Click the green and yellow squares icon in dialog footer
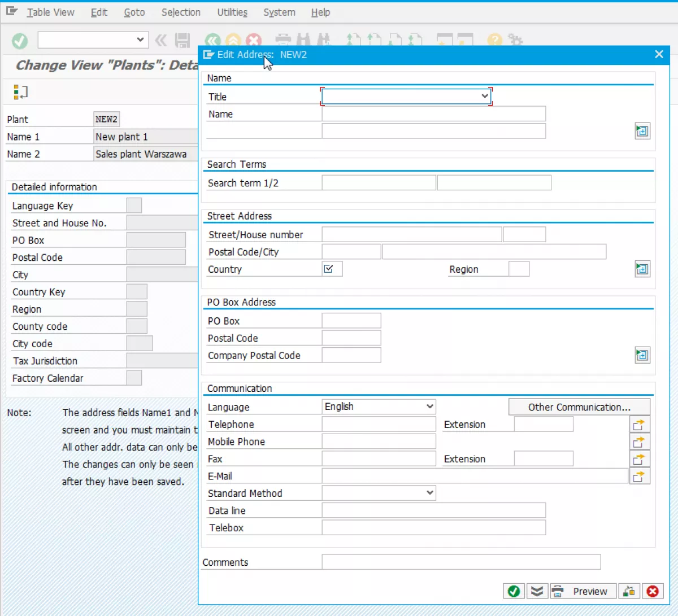Screen dimensions: 678x616 (x=628, y=591)
